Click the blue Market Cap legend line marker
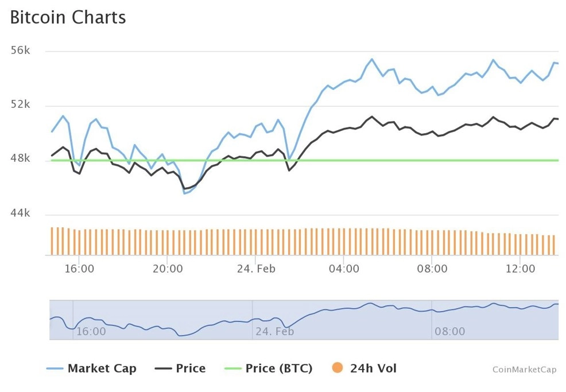 coord(55,368)
